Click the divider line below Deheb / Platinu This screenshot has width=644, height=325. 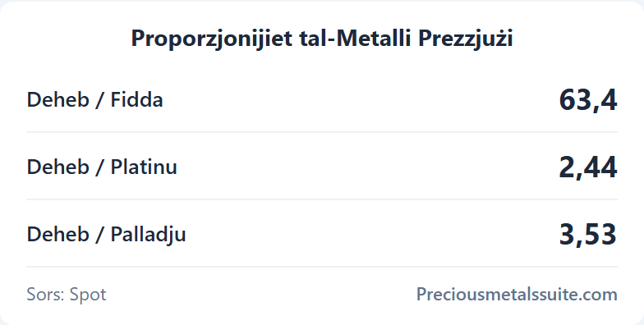(x=322, y=199)
